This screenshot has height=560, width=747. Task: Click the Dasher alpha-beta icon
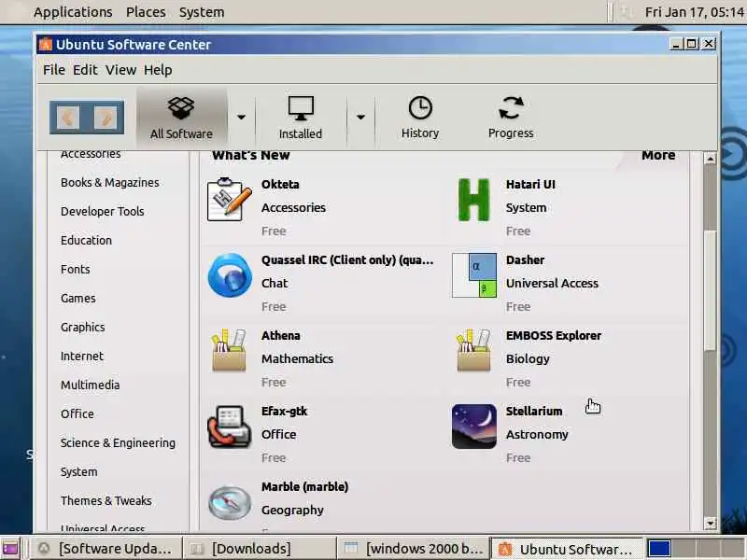tap(474, 275)
